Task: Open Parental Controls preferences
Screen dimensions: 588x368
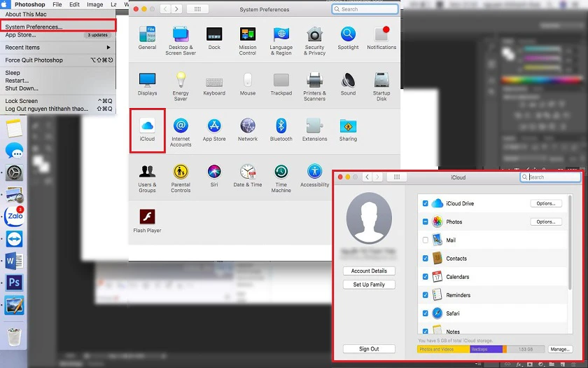Action: click(x=181, y=178)
